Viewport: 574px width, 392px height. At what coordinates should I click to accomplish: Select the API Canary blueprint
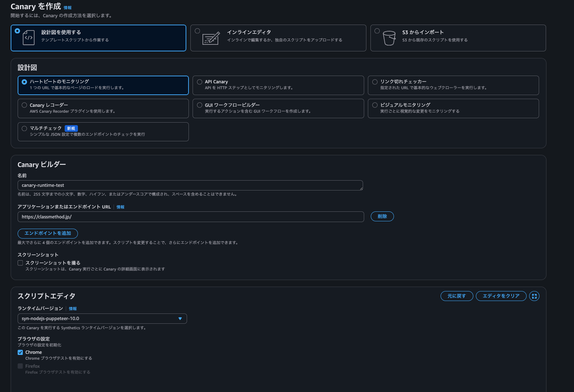click(200, 81)
